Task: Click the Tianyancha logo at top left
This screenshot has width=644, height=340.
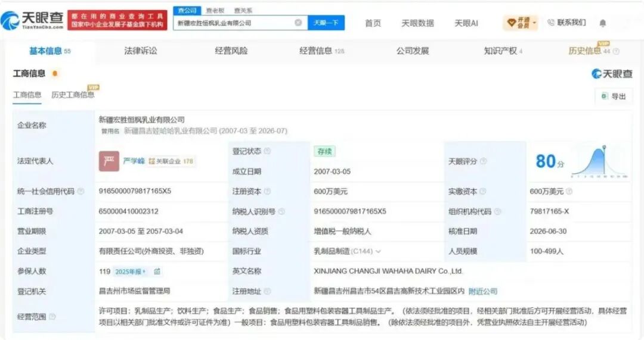Action: pos(32,19)
